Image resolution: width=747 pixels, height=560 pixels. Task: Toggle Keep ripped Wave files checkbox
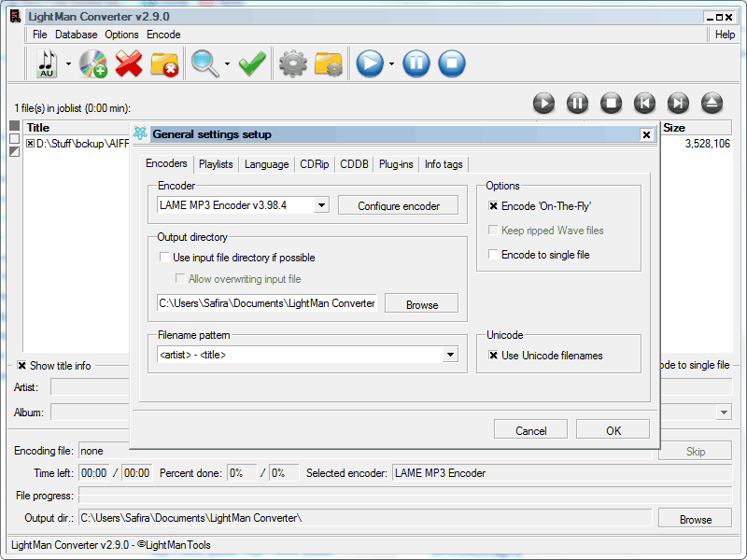point(494,231)
